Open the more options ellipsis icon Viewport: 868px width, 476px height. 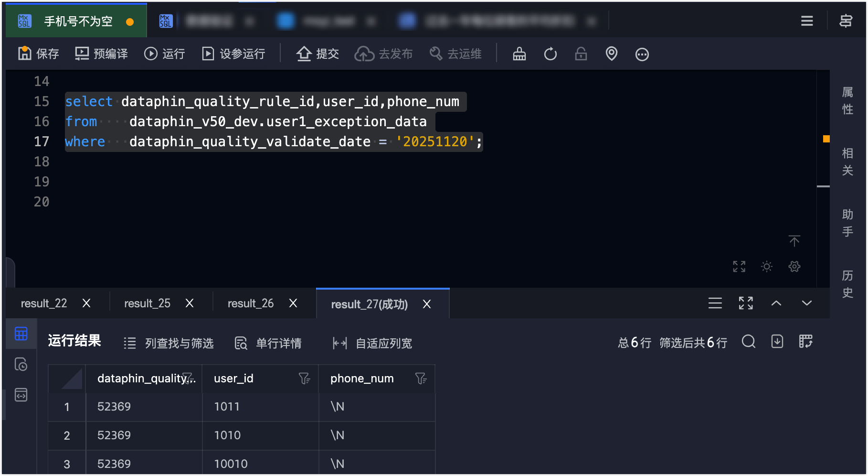tap(642, 54)
